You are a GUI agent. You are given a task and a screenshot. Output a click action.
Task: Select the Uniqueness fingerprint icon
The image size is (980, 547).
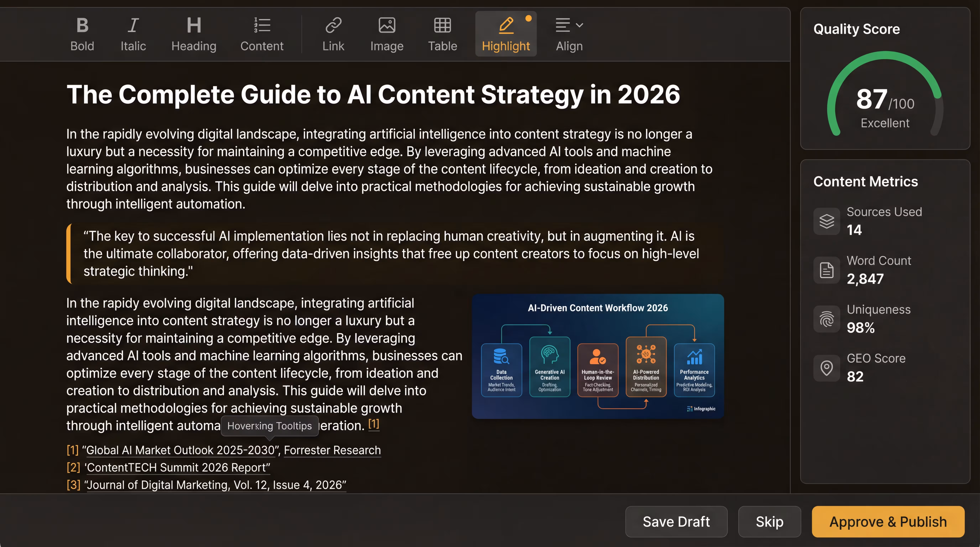tap(826, 319)
